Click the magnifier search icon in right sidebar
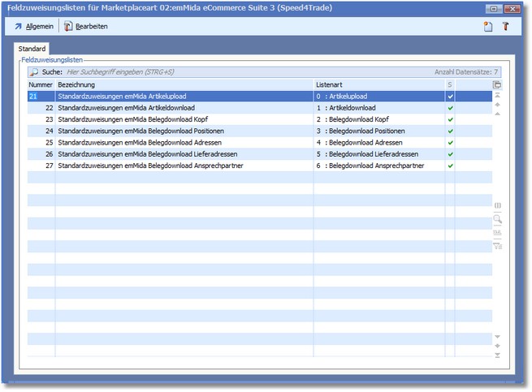The height and width of the screenshot is (392, 532). pos(497,219)
